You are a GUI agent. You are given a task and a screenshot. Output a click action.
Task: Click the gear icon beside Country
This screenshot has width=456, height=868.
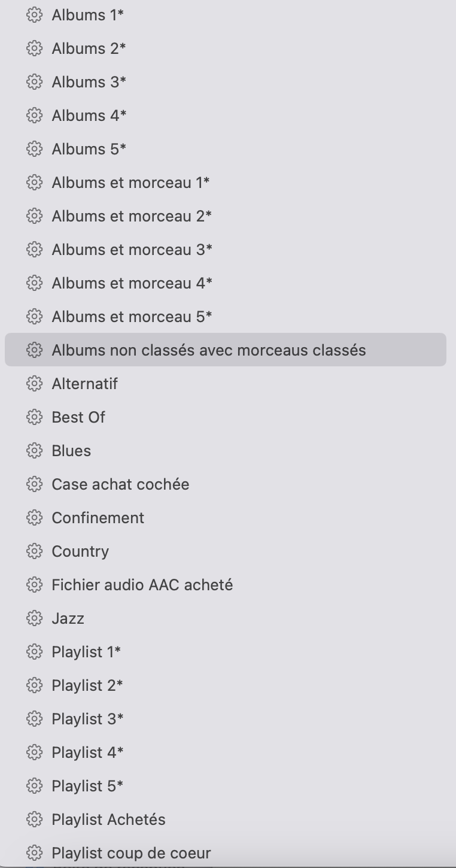coord(35,551)
